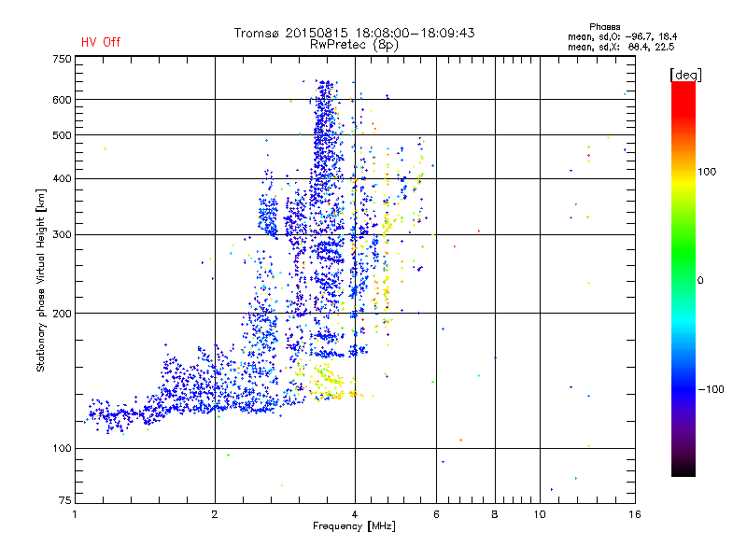Click the colorbar '0' tick label
Image resolution: width=747 pixels, height=560 pixels.
(700, 281)
